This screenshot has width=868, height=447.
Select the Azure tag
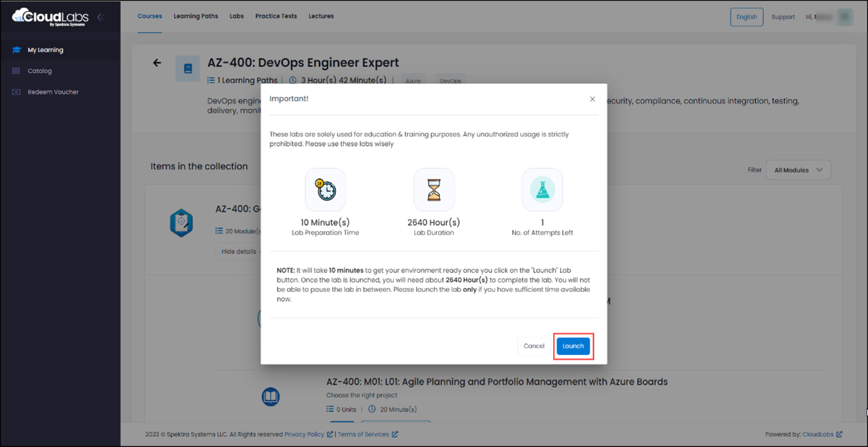414,81
